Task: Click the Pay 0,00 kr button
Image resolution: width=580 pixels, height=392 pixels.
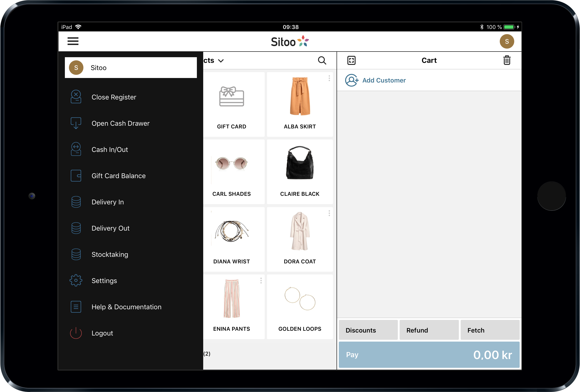Action: (429, 354)
